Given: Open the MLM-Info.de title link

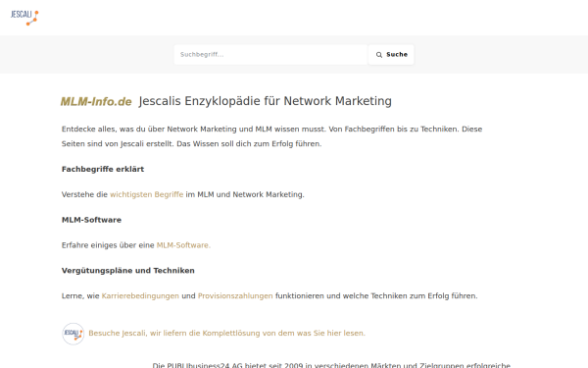Looking at the screenshot, I should [x=96, y=101].
